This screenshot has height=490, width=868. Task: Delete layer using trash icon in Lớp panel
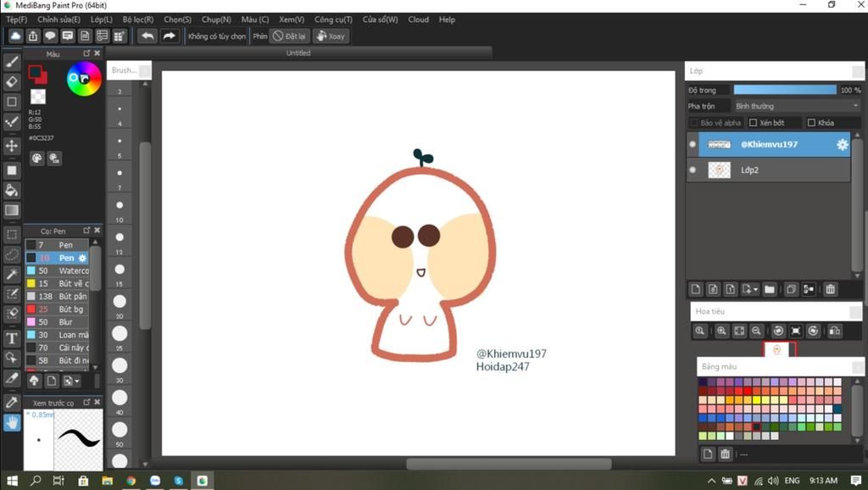click(831, 289)
